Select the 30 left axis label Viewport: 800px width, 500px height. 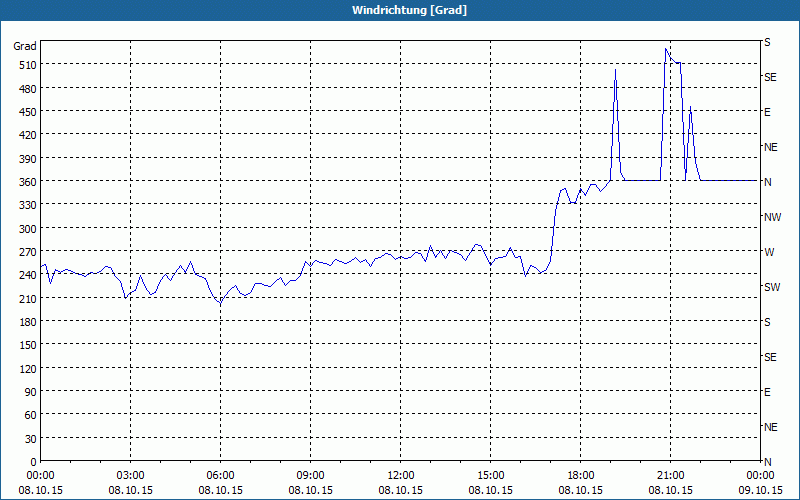[x=31, y=439]
